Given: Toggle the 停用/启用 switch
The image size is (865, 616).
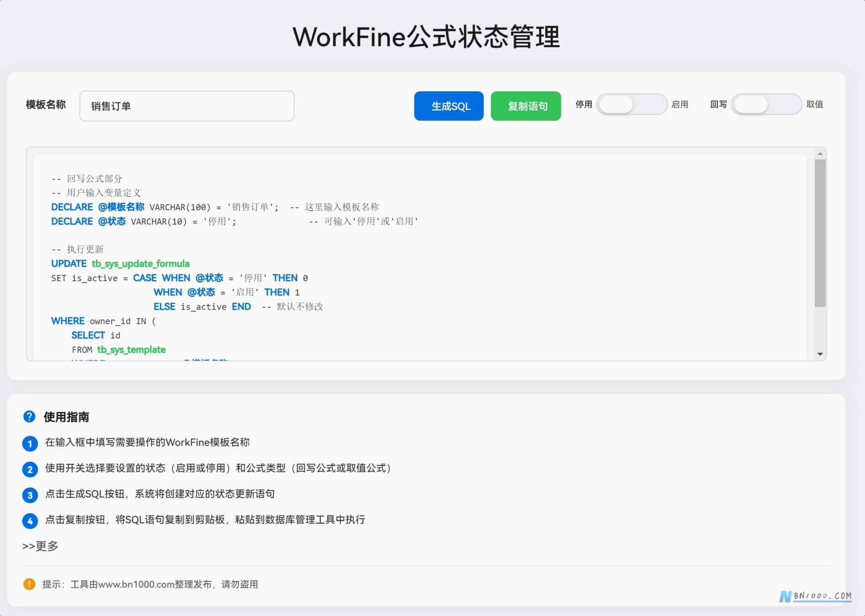Looking at the screenshot, I should pos(631,104).
